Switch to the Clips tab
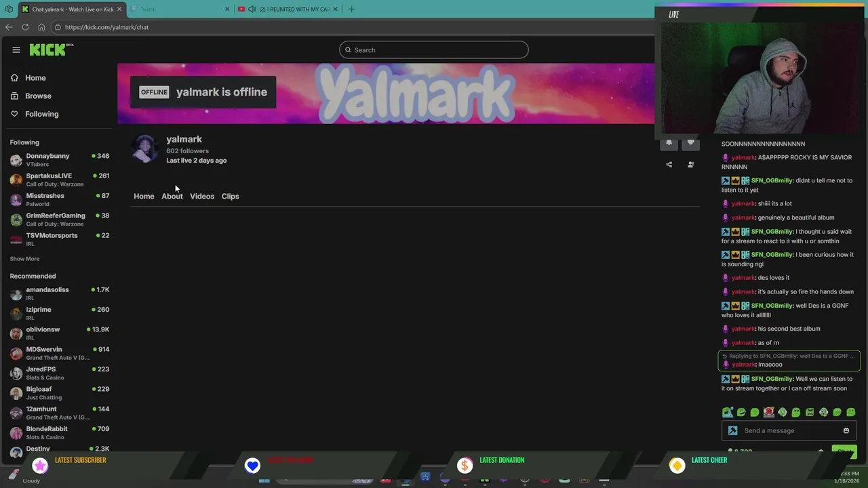This screenshot has height=488, width=868. pyautogui.click(x=230, y=197)
